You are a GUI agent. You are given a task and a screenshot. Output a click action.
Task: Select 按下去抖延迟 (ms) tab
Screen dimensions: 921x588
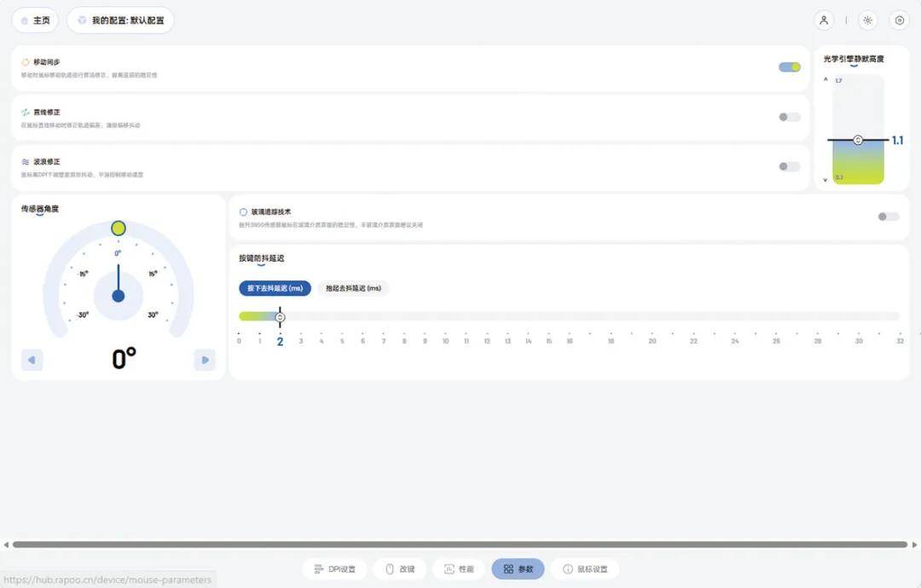click(275, 288)
